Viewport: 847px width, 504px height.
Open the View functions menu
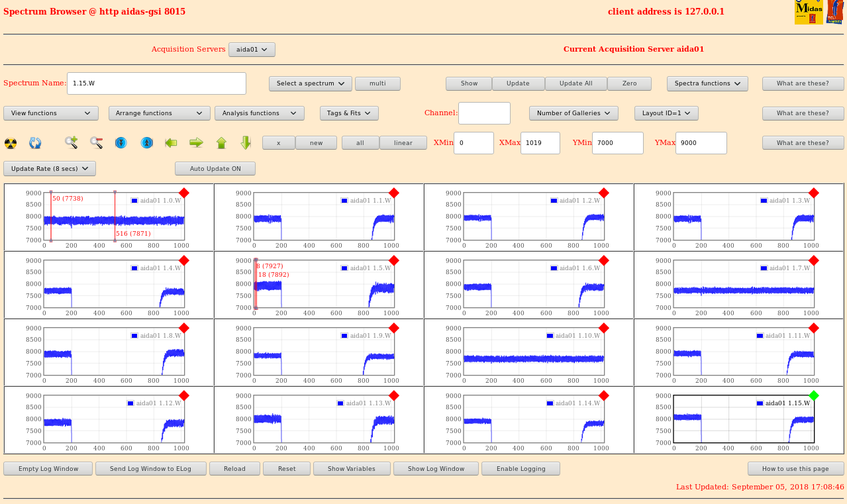click(51, 113)
